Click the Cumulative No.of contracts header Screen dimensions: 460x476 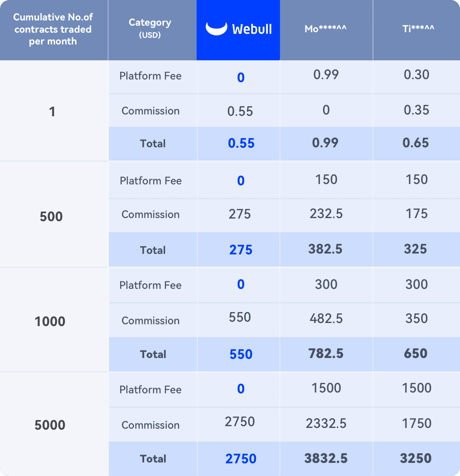(x=52, y=29)
